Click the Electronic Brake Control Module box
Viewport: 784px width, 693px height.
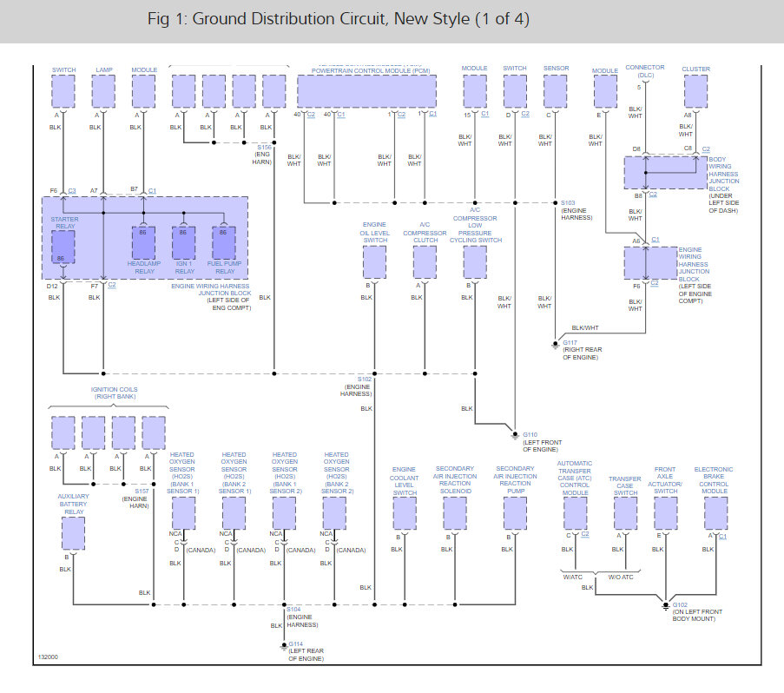(x=715, y=513)
